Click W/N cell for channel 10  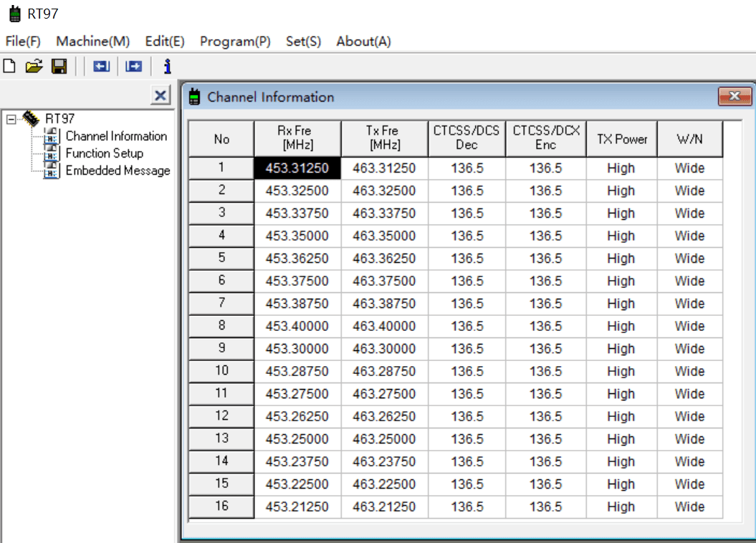point(689,371)
